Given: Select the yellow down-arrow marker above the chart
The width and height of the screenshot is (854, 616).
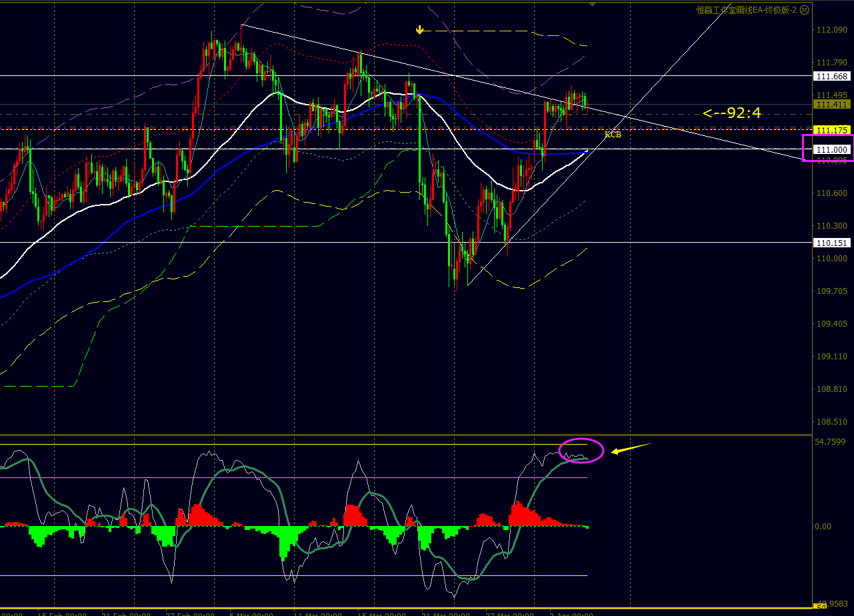Looking at the screenshot, I should click(419, 30).
